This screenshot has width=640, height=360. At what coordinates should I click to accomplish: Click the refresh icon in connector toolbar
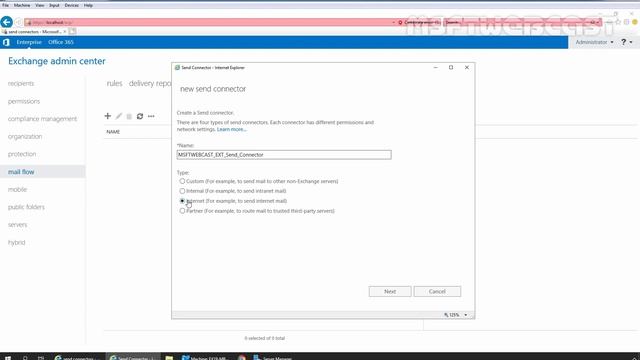pos(140,116)
